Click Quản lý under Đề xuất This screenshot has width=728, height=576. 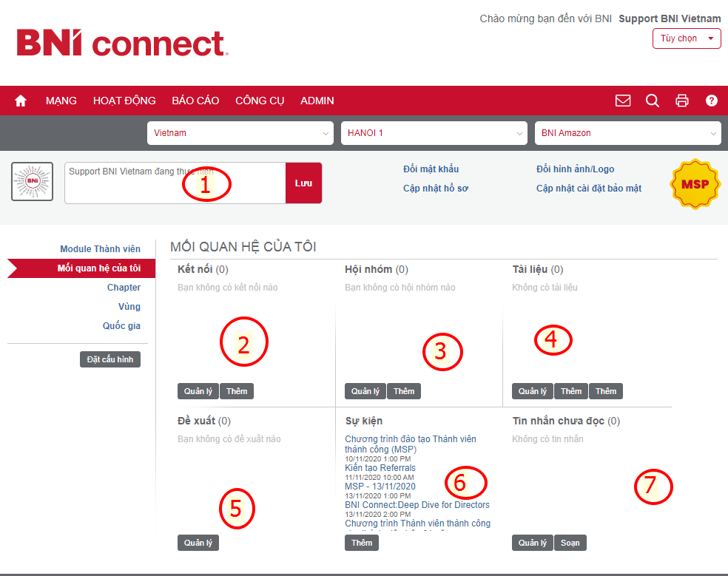[x=198, y=543]
